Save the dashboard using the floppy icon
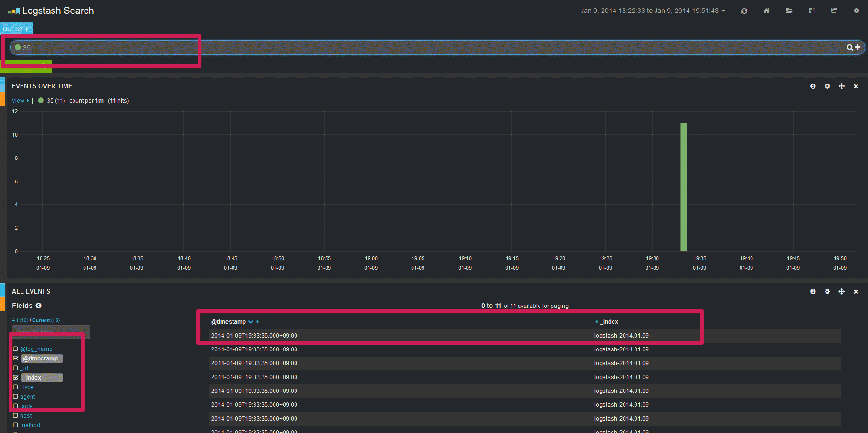868x433 pixels. [812, 11]
